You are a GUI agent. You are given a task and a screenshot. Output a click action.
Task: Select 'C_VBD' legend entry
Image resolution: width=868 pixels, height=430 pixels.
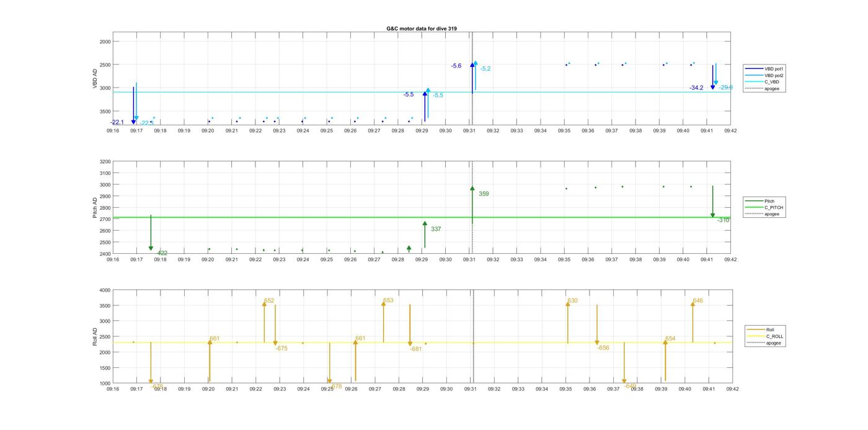pos(771,82)
